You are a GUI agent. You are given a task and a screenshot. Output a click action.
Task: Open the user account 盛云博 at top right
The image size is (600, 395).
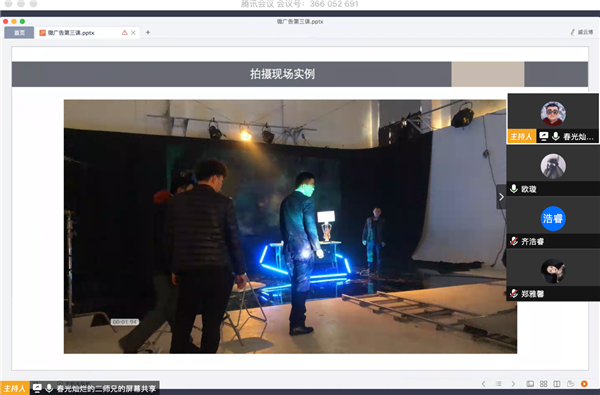coord(582,32)
